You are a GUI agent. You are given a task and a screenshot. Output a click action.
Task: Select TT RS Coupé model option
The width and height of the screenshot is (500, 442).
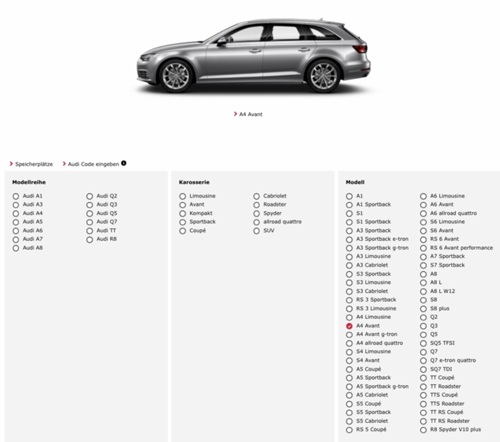(x=423, y=413)
